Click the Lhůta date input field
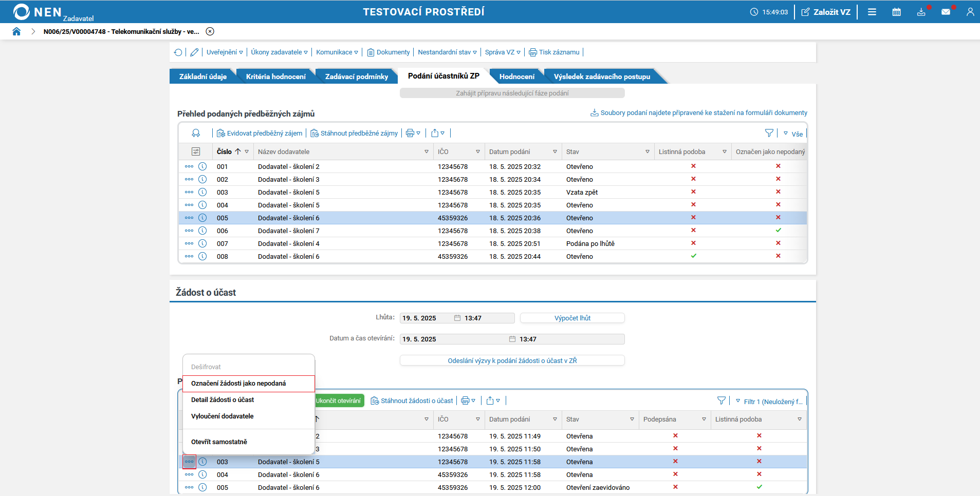This screenshot has width=980, height=496. tap(426, 318)
